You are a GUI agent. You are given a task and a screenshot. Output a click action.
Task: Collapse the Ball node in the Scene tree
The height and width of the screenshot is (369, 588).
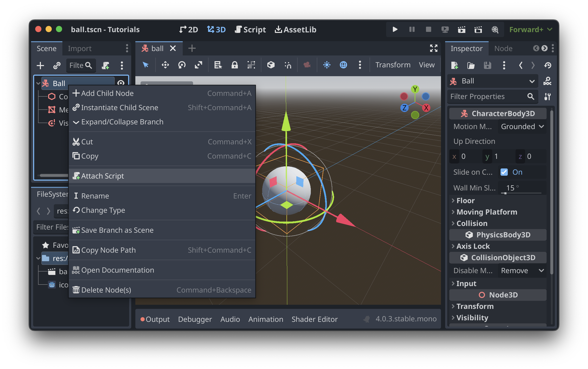38,83
